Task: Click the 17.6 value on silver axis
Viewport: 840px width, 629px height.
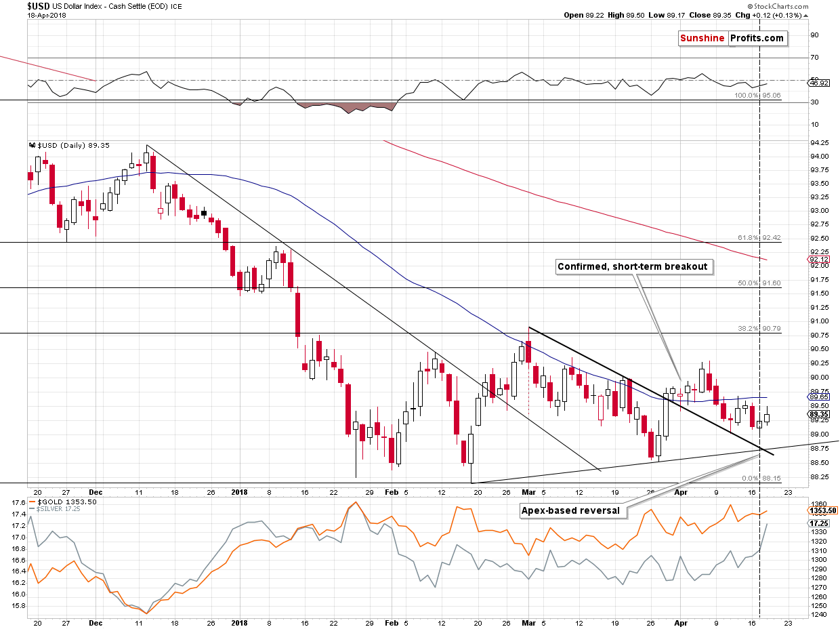Action: click(x=19, y=503)
